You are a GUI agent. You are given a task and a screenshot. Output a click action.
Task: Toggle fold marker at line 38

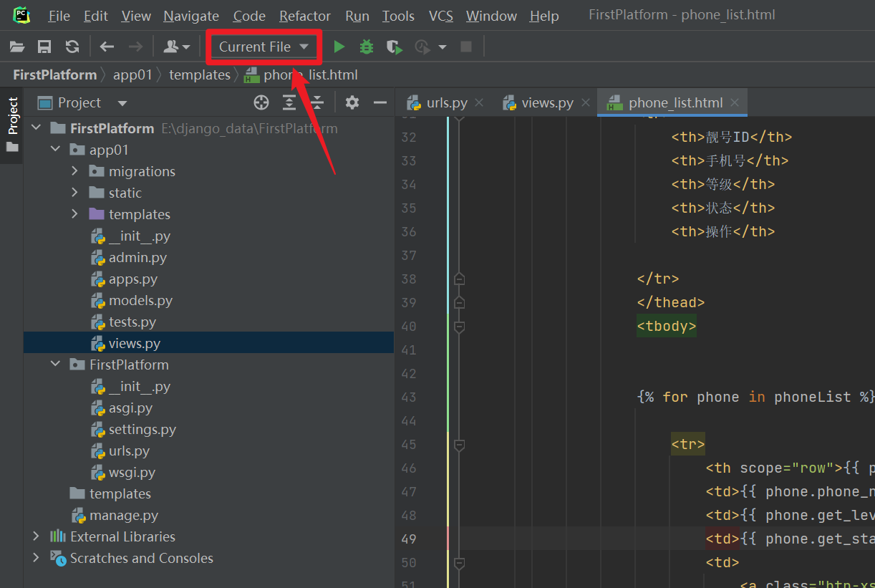tap(460, 279)
